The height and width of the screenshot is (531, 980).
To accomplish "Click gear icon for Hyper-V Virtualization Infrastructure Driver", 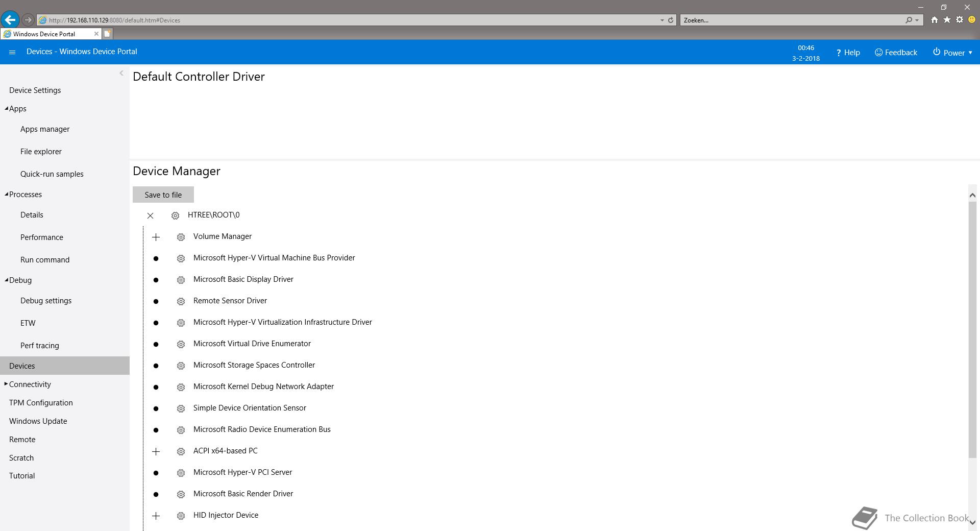I will pos(181,323).
